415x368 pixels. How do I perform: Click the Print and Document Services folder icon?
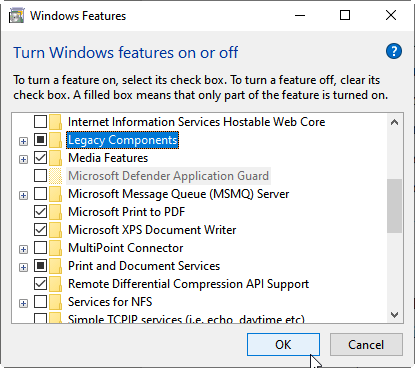click(x=55, y=266)
